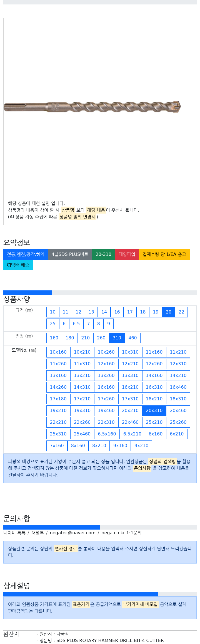Select model 16x460
200x644 pixels.
coord(178,387)
